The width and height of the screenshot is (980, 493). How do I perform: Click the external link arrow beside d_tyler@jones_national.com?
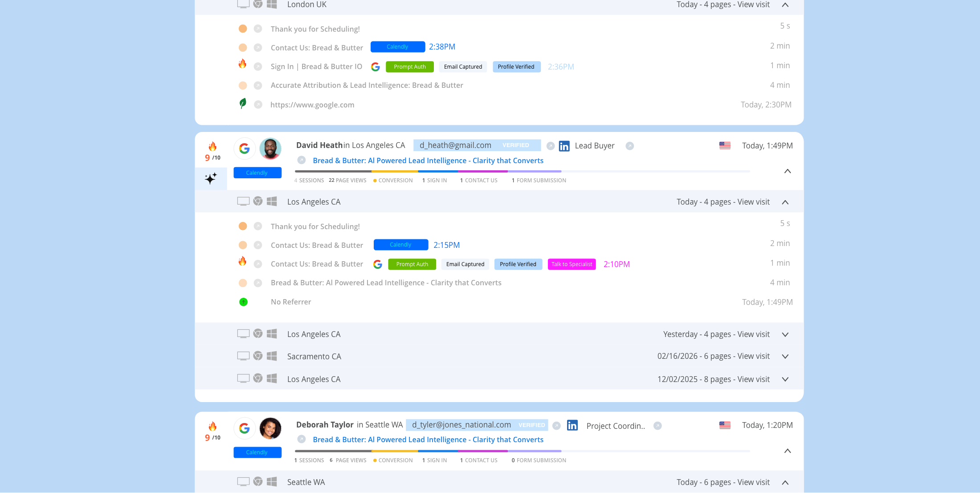556,426
